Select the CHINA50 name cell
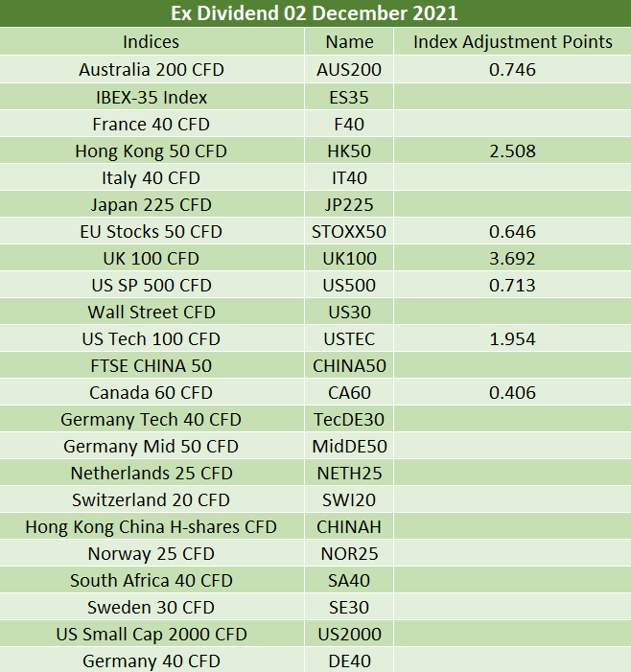Viewport: 631px width, 672px height. tap(349, 365)
